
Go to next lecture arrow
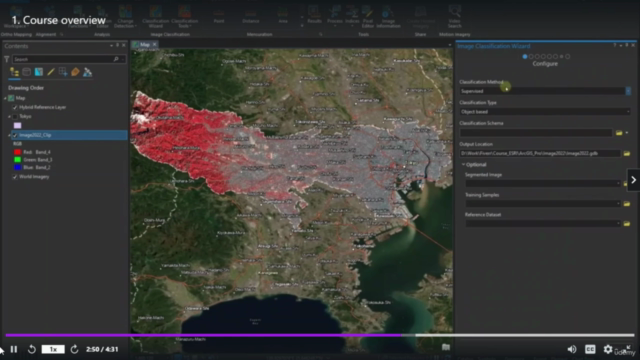click(633, 180)
